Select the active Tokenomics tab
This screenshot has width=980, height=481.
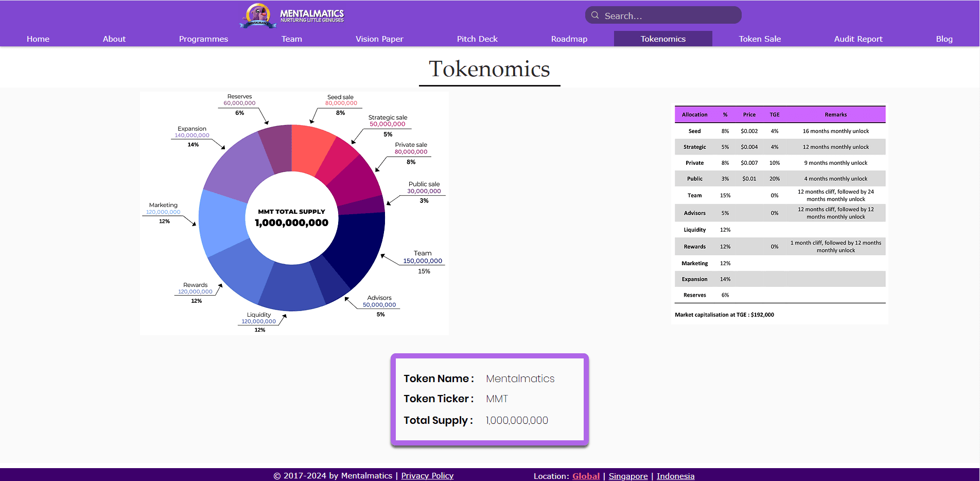click(x=663, y=39)
